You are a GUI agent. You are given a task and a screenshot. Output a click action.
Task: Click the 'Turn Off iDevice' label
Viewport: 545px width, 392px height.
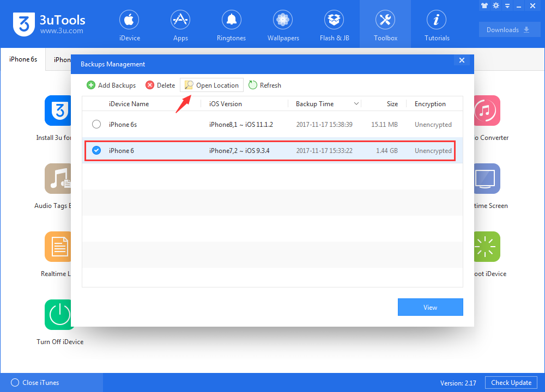point(60,342)
